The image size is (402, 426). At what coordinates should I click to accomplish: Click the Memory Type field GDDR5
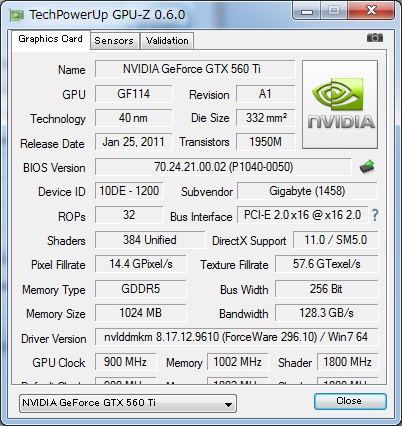tap(141, 289)
